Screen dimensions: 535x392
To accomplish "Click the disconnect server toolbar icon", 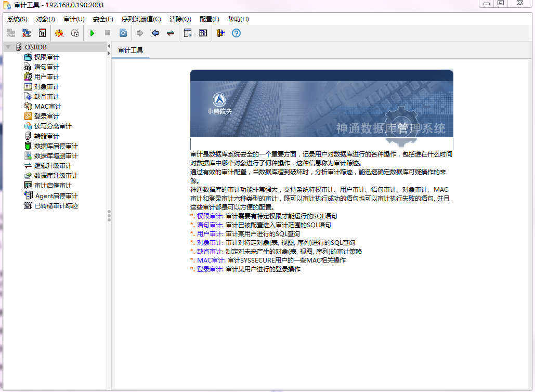I will coord(26,33).
